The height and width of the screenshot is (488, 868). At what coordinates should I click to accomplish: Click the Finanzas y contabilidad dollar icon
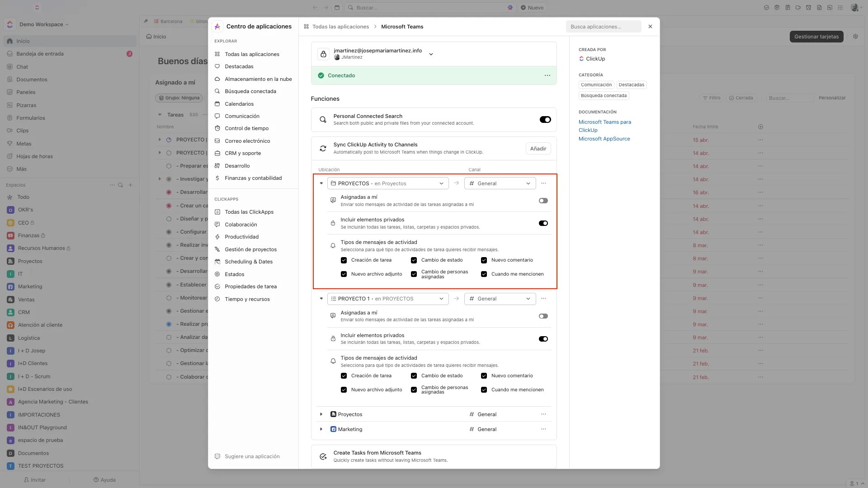click(x=217, y=178)
